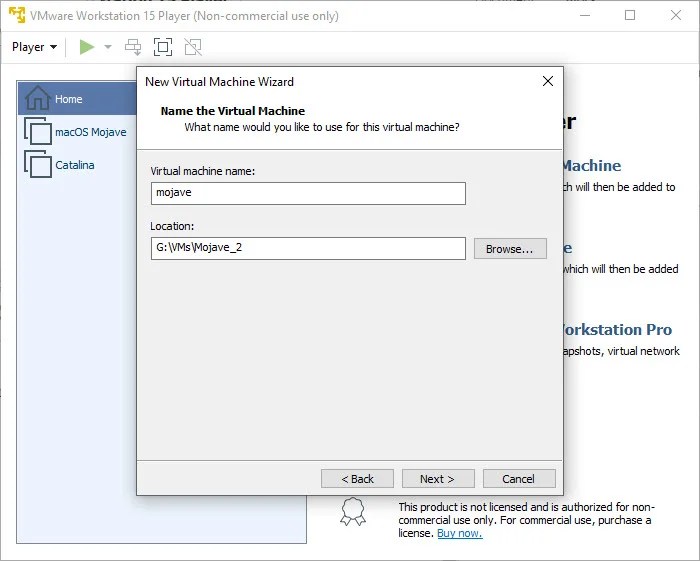Click the Unity mode toolbar icon

click(193, 47)
